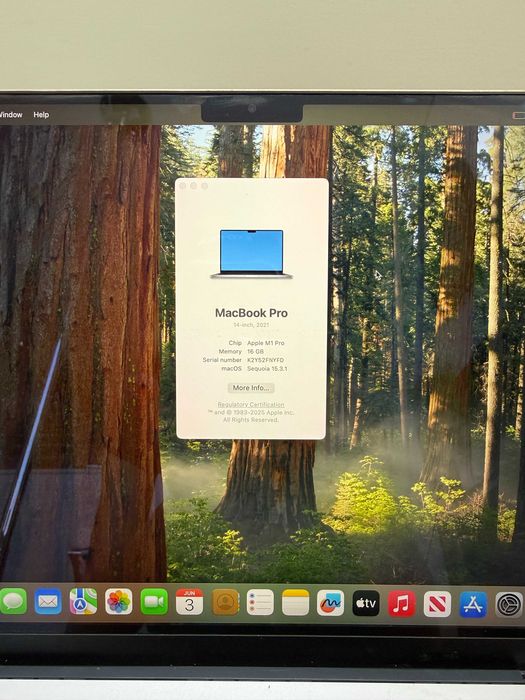Minimize the About This Mac window
Viewport: 525px width, 700px height.
tap(193, 186)
